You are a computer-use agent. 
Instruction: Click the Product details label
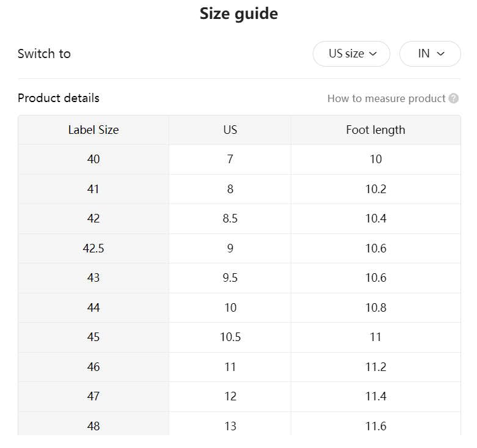pos(59,98)
